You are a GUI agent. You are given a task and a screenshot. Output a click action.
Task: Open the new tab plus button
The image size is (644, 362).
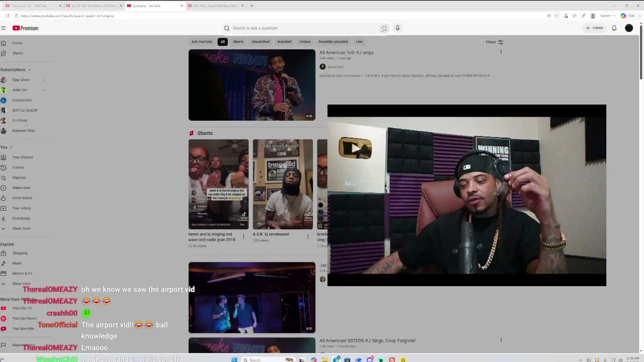pyautogui.click(x=252, y=6)
